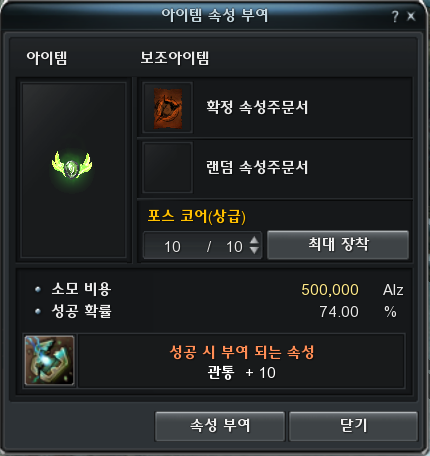Select the green winged item icon
This screenshot has width=430, height=456.
tap(72, 166)
